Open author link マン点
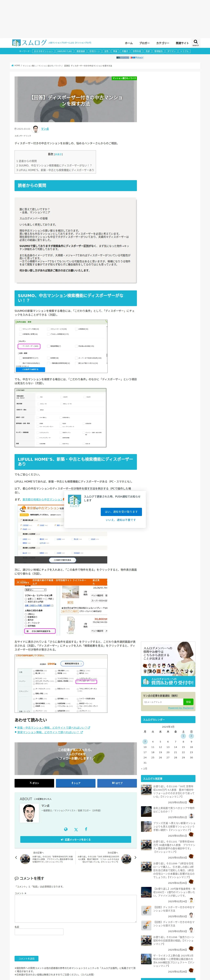This screenshot has width=210, height=980. [x=45, y=129]
